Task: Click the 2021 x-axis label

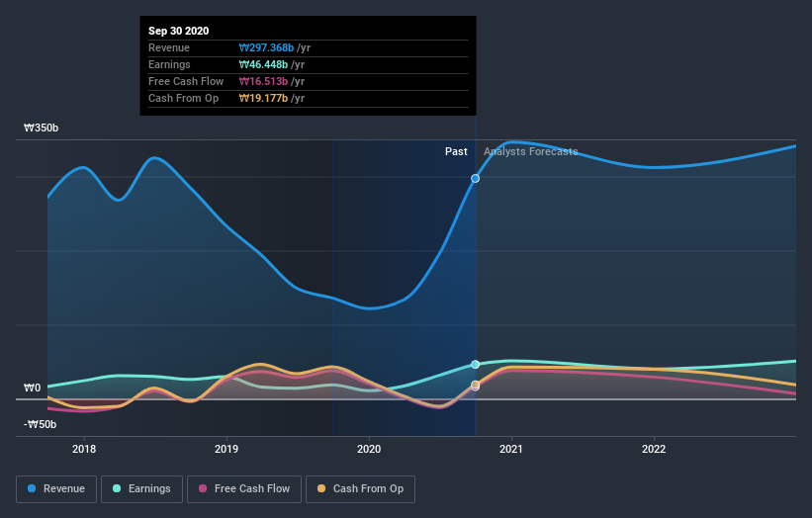Action: pyautogui.click(x=511, y=449)
